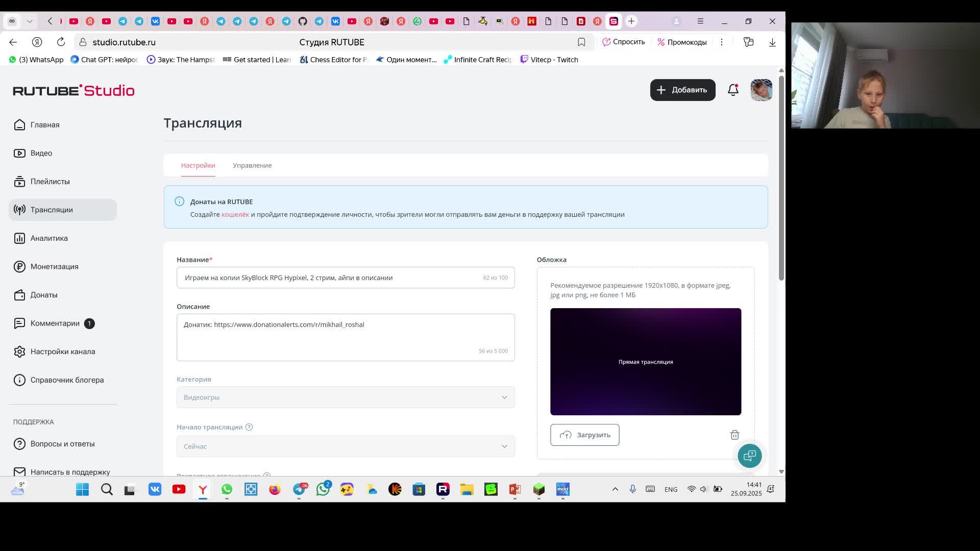980x551 pixels.
Task: Click the help icon next to Начало трансляции
Action: point(249,427)
